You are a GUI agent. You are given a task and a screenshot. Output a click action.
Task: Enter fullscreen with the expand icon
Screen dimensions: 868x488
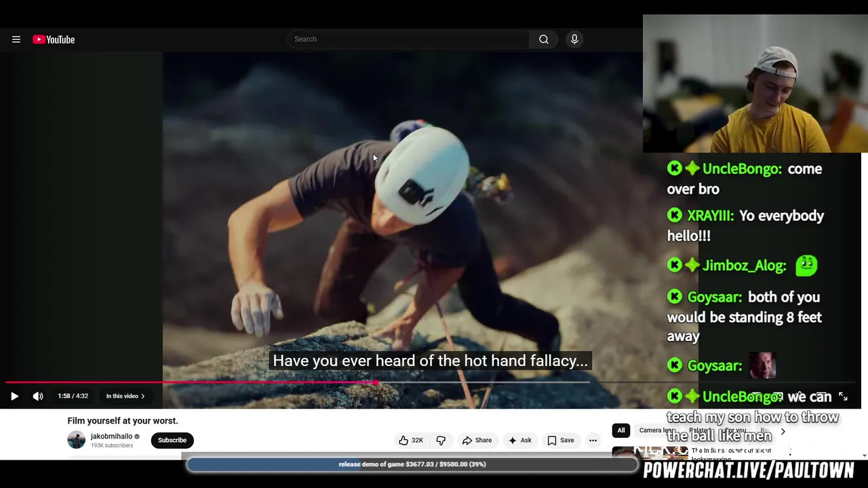[843, 396]
